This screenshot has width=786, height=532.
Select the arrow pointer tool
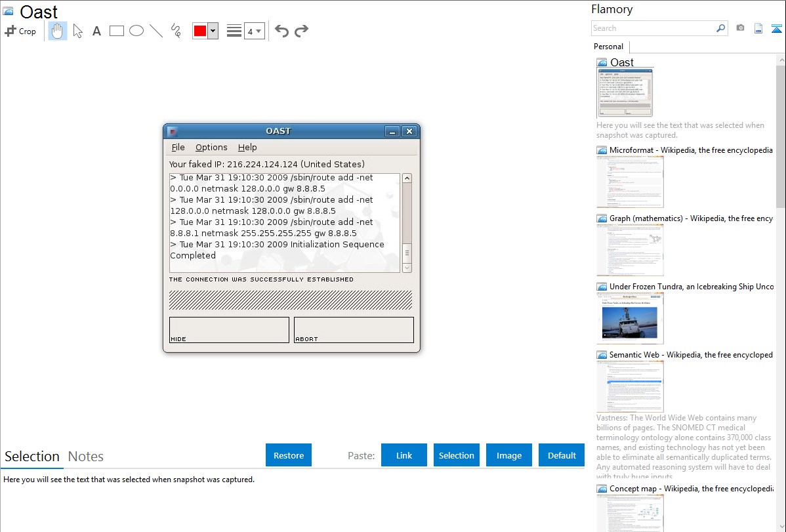(x=77, y=31)
